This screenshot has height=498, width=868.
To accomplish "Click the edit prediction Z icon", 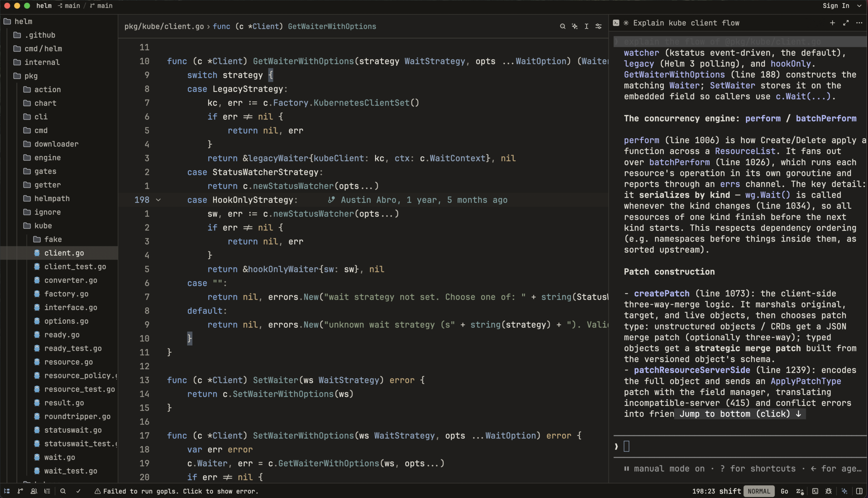I will click(800, 491).
